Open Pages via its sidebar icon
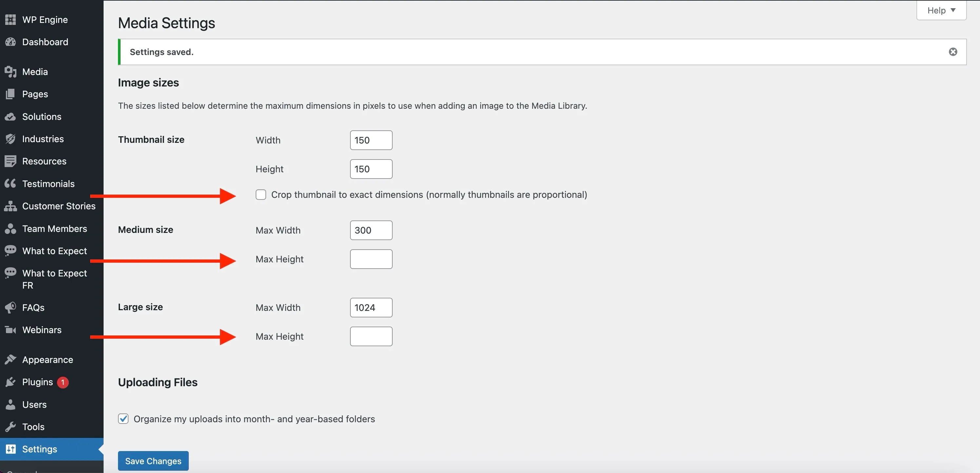This screenshot has height=473, width=980. pos(10,94)
